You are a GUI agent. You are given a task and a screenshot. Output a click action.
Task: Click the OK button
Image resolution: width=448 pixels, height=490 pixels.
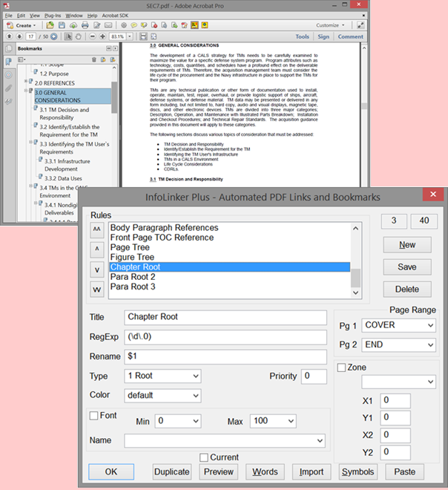[111, 471]
